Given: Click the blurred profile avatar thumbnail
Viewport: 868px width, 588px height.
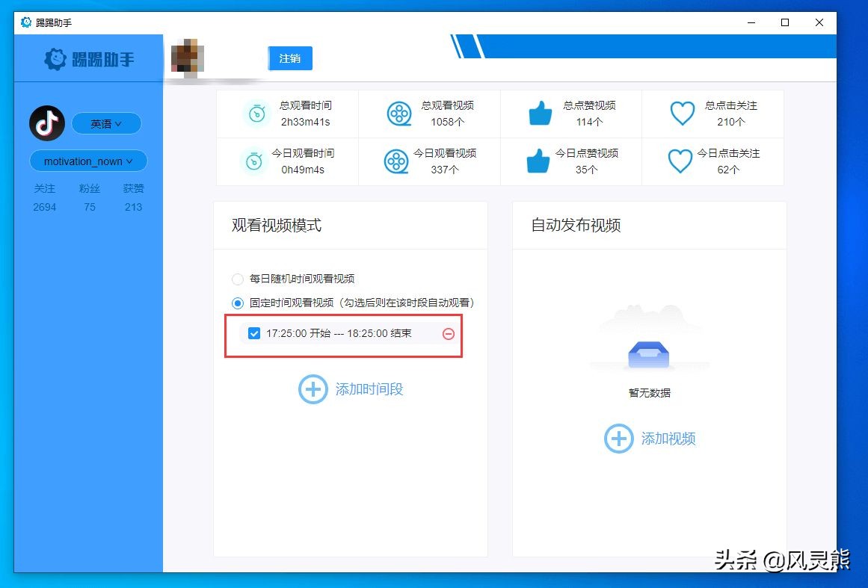Looking at the screenshot, I should tap(187, 58).
